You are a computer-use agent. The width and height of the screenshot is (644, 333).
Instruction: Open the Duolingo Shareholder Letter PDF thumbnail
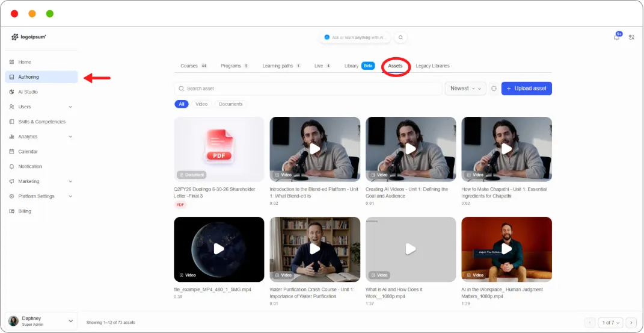(x=219, y=149)
